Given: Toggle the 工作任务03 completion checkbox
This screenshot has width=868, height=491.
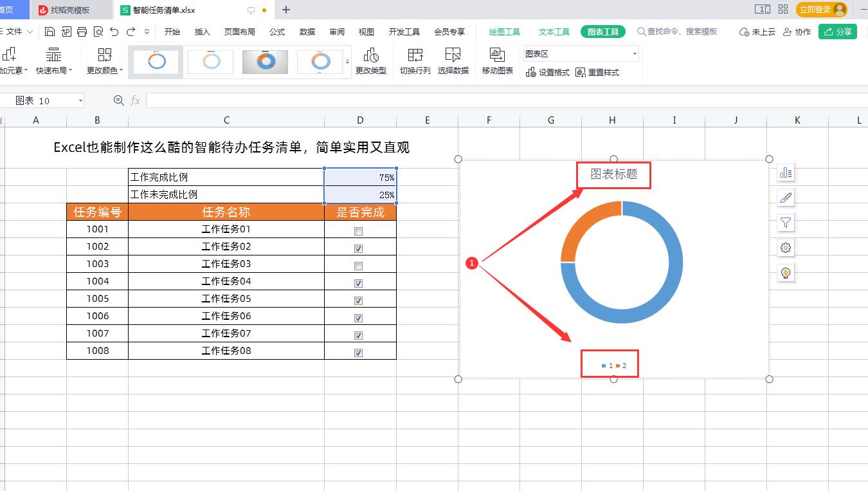Looking at the screenshot, I should 358,264.
